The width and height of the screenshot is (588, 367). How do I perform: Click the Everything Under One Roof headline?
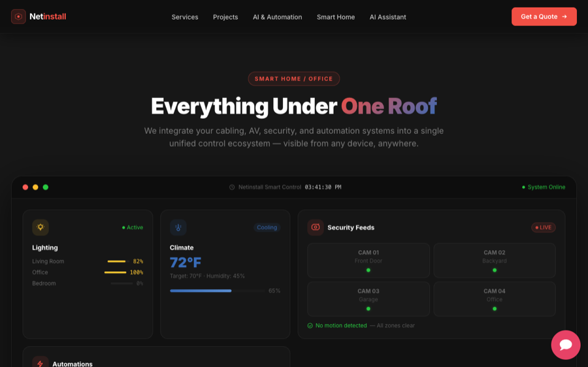click(x=293, y=106)
